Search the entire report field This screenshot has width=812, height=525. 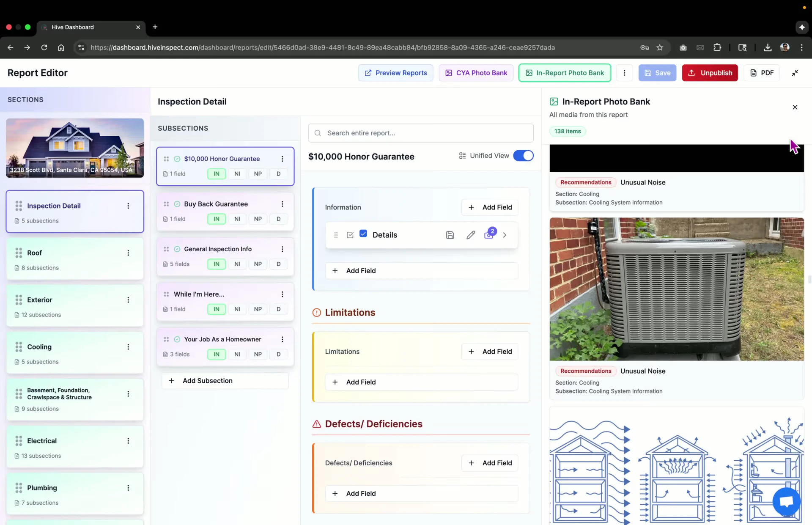pos(421,133)
